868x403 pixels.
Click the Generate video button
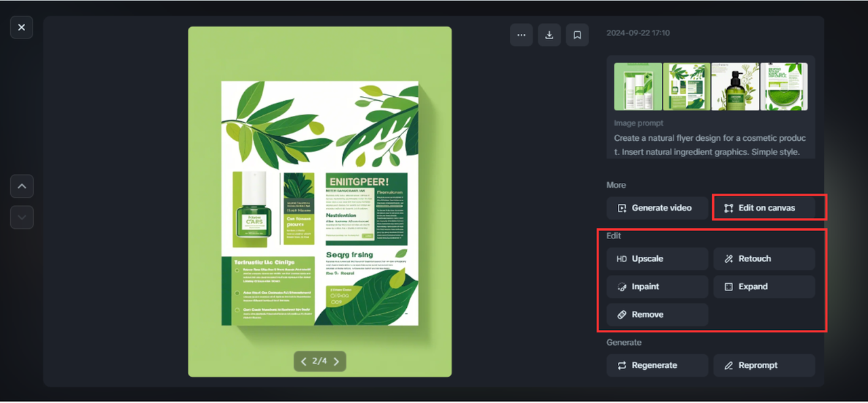657,207
